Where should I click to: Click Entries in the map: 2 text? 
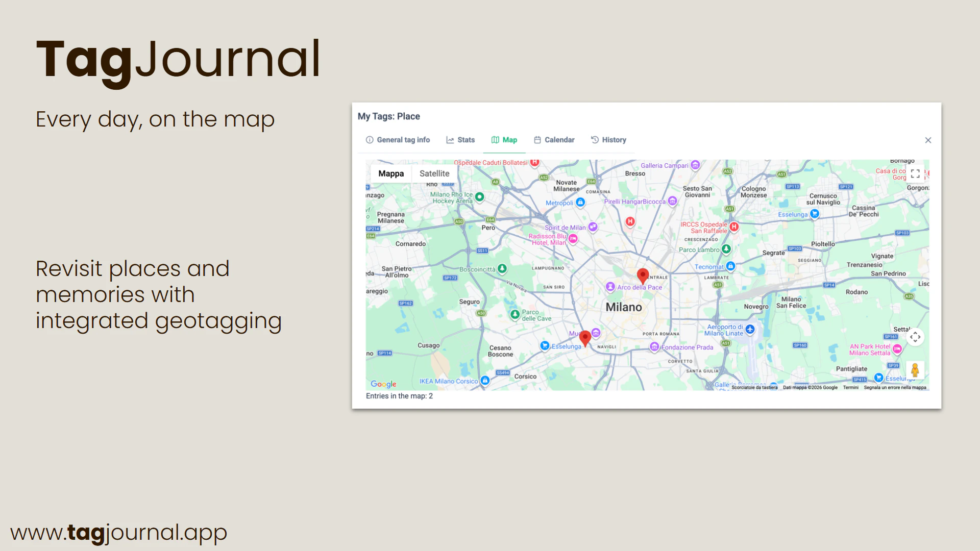[399, 396]
